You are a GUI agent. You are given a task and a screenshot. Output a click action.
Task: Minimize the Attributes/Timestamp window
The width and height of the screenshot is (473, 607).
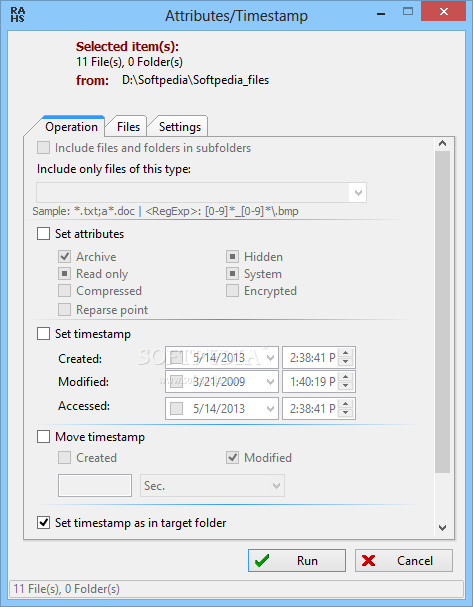[381, 14]
